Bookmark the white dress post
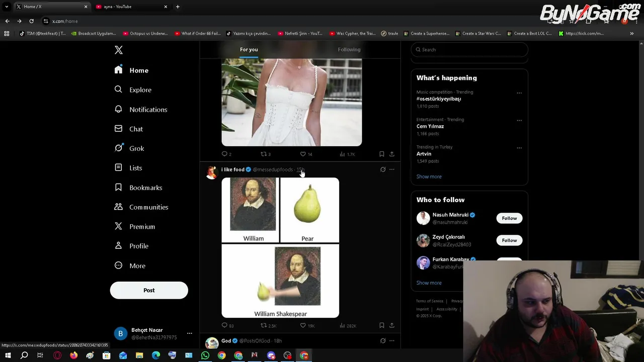 pyautogui.click(x=382, y=154)
